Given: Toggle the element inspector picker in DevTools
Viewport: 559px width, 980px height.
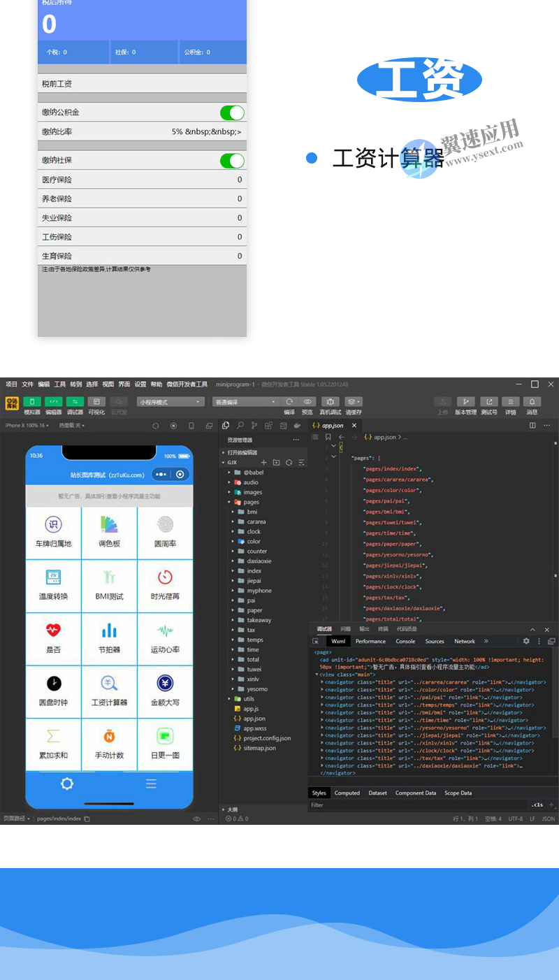Looking at the screenshot, I should pos(316,641).
